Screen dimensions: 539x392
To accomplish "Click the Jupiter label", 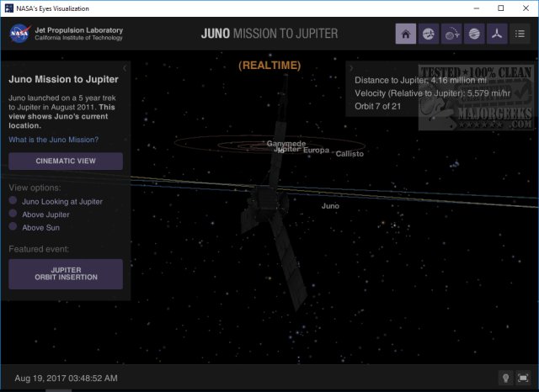I will pyautogui.click(x=287, y=150).
